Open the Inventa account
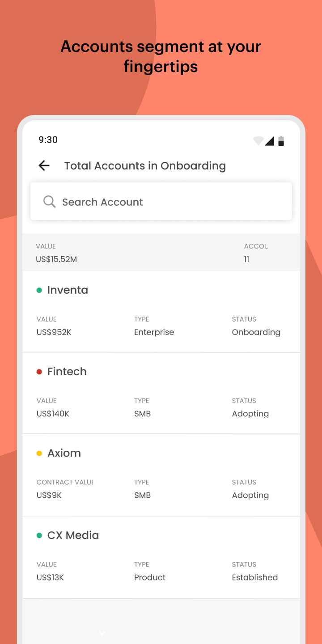Viewport: 322px width, 644px height. coord(161,312)
